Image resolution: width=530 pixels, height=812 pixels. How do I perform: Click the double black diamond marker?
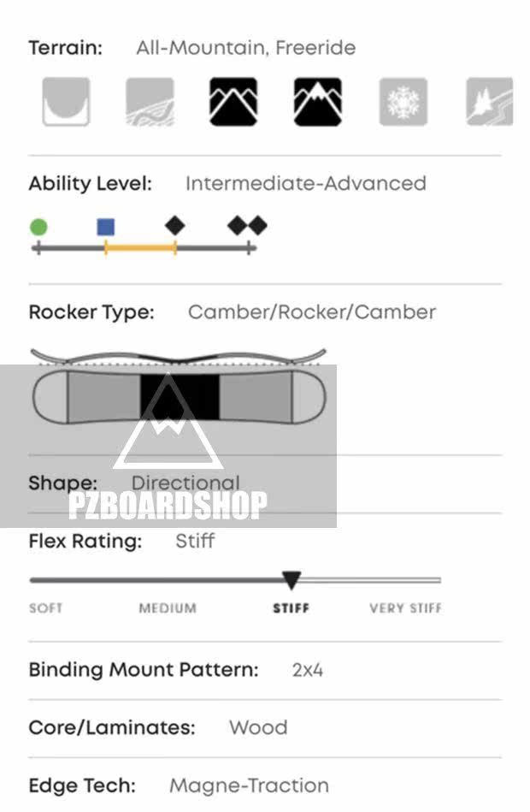248,226
